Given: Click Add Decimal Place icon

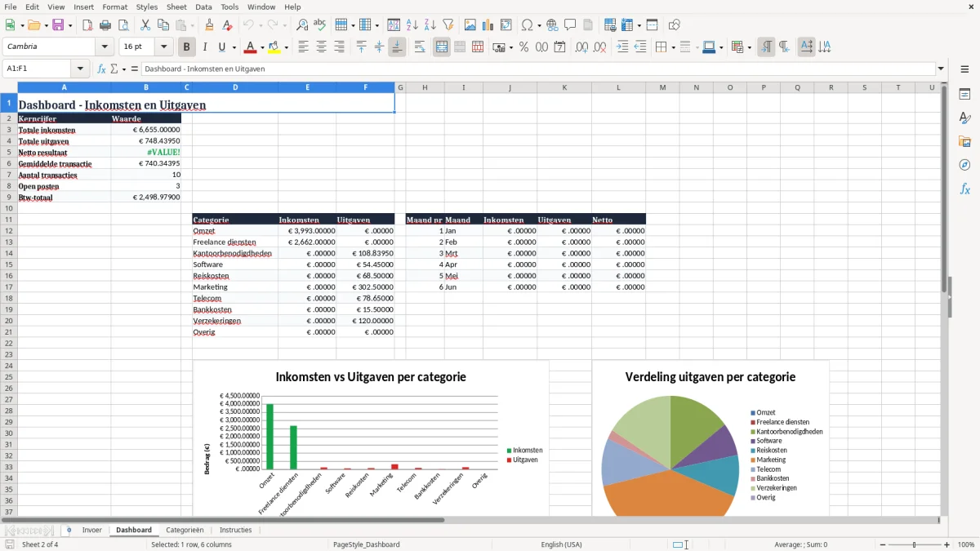Looking at the screenshot, I should tap(581, 47).
